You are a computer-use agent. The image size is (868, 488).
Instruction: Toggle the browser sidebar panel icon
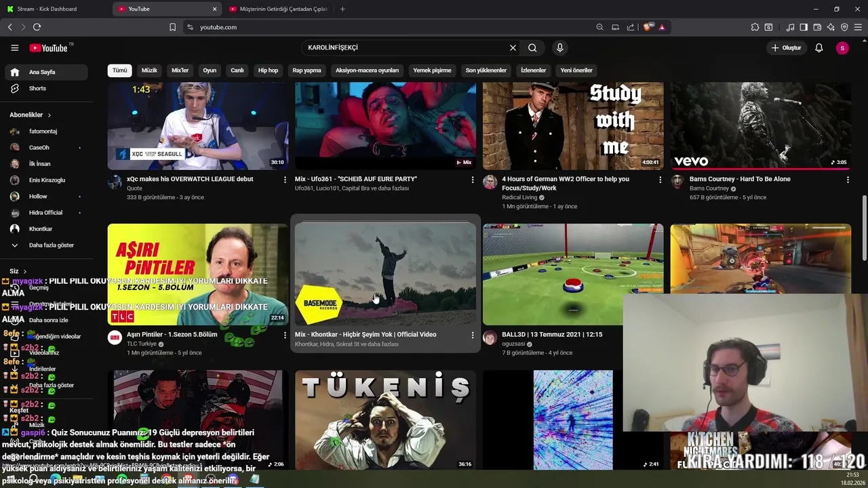click(804, 27)
